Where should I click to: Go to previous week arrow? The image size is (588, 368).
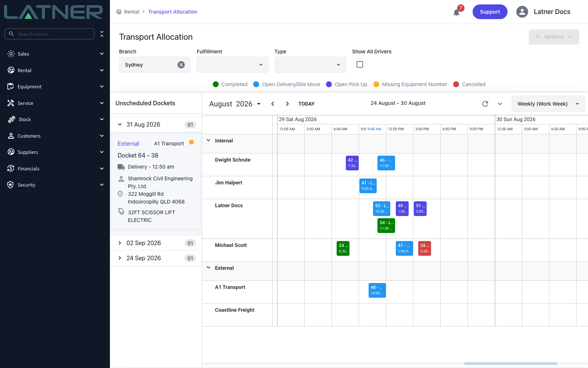(273, 104)
